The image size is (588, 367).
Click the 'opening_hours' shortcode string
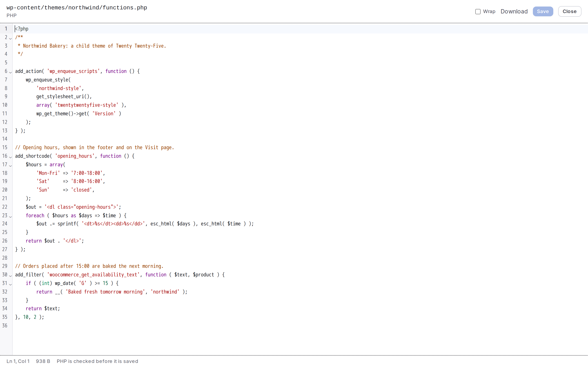tap(75, 156)
